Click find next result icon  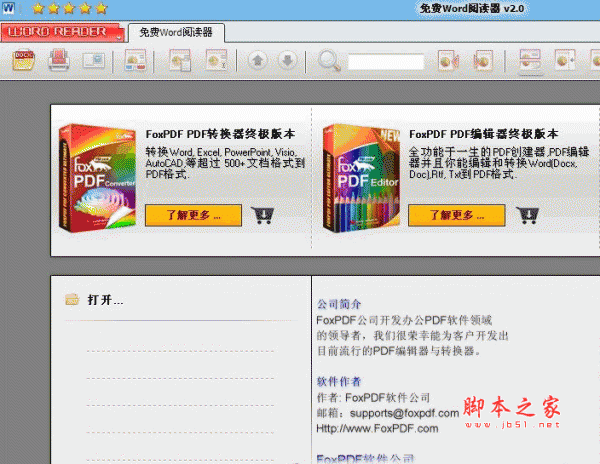[483, 60]
